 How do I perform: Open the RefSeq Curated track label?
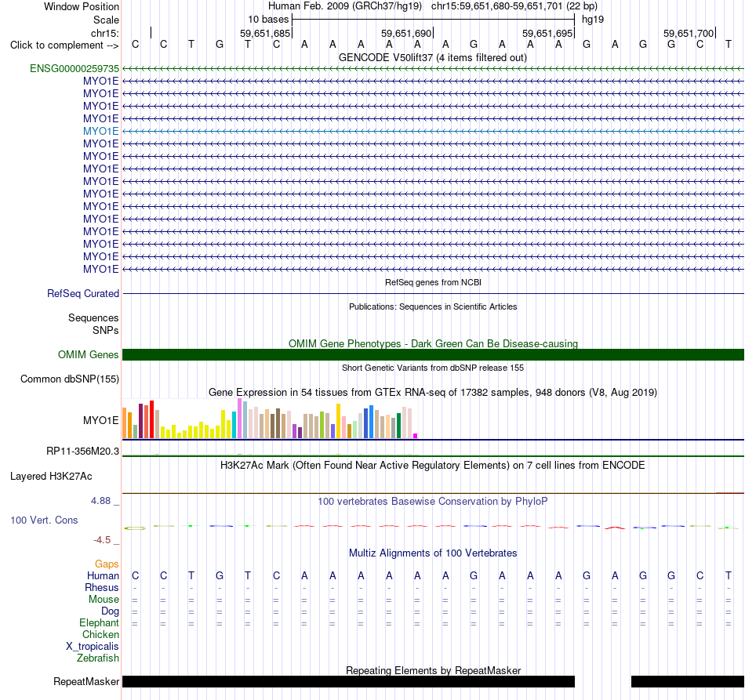[82, 293]
